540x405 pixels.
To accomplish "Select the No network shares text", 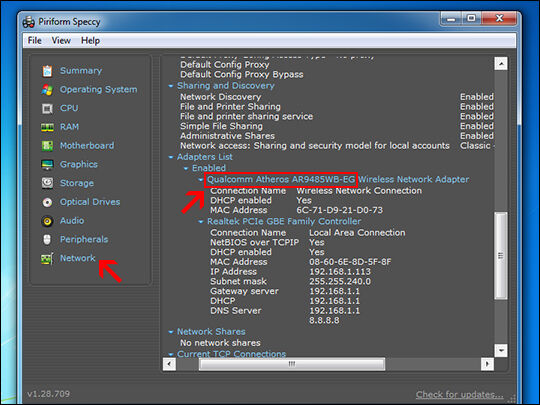I will click(220, 343).
